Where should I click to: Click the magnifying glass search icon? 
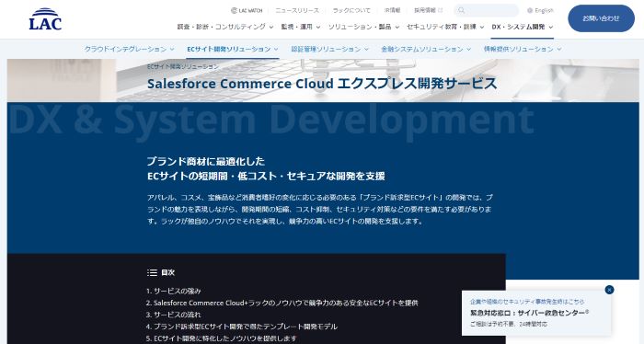tap(461, 11)
